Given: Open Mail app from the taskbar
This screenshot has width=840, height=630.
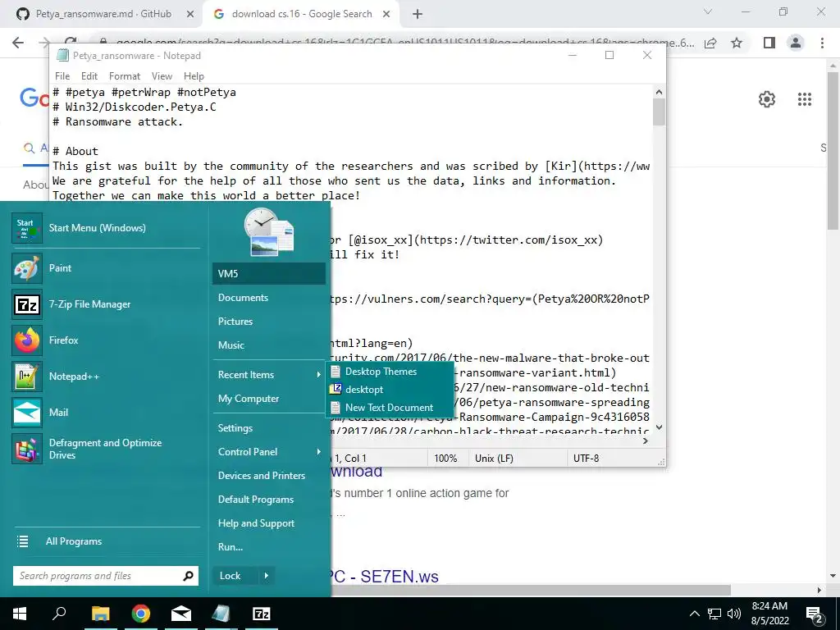Looking at the screenshot, I should [x=181, y=614].
